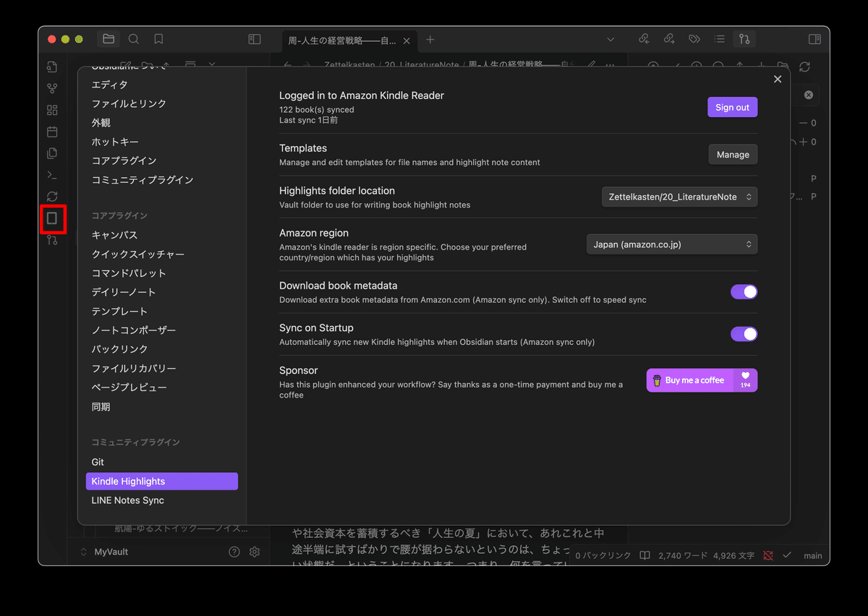Click Manage templates button
This screenshot has width=868, height=616.
[733, 154]
